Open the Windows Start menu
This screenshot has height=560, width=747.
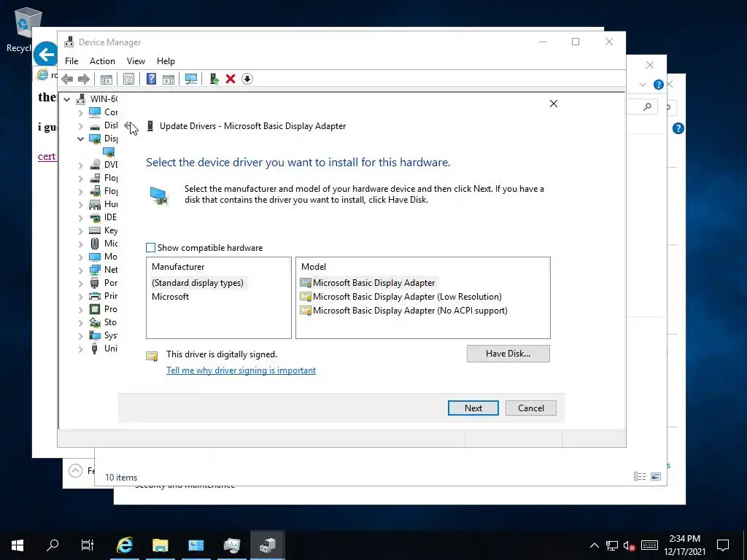(18, 545)
